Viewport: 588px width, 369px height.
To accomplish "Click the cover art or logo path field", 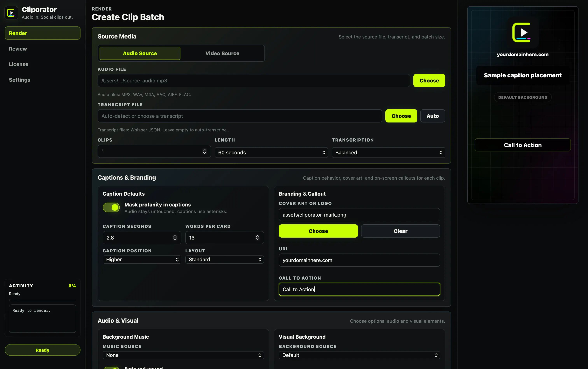I will point(359,215).
